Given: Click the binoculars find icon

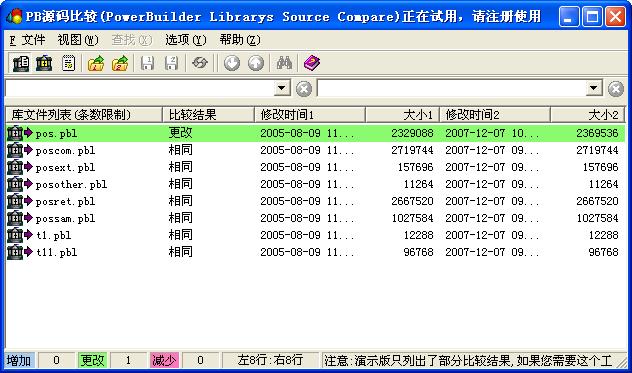Looking at the screenshot, I should pos(284,63).
